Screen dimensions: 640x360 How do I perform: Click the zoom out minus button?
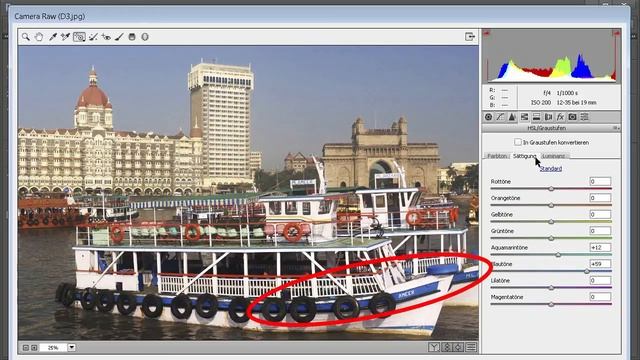tap(26, 348)
